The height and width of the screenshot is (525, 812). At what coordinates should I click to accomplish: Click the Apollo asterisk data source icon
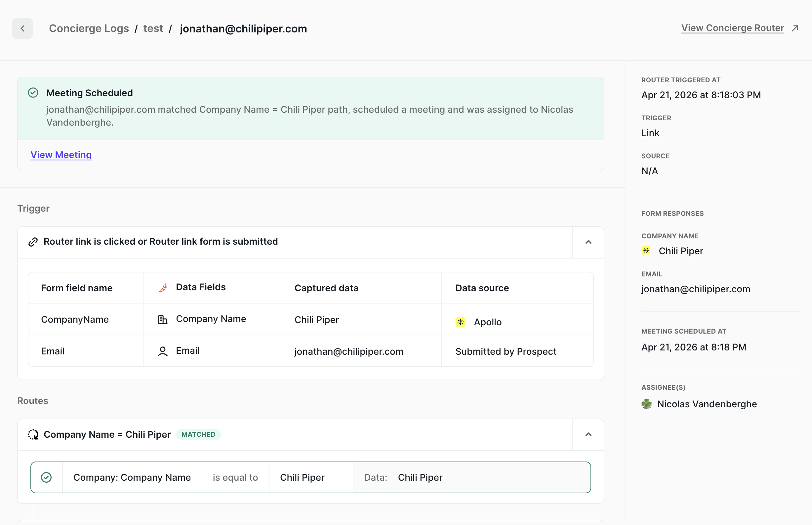461,321
